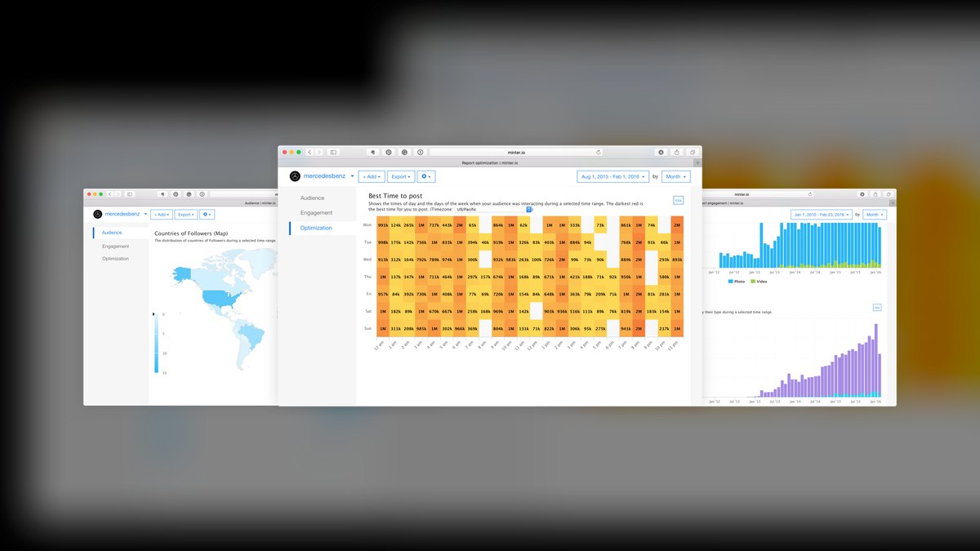This screenshot has width=980, height=551.
Task: Select the Engagement tab in the center window
Action: [x=316, y=213]
